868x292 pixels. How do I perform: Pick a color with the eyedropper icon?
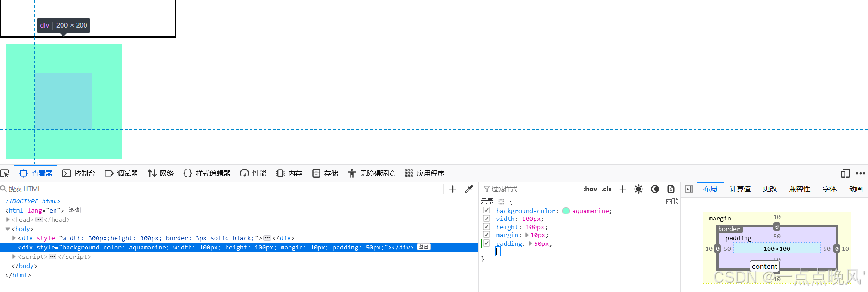click(469, 189)
